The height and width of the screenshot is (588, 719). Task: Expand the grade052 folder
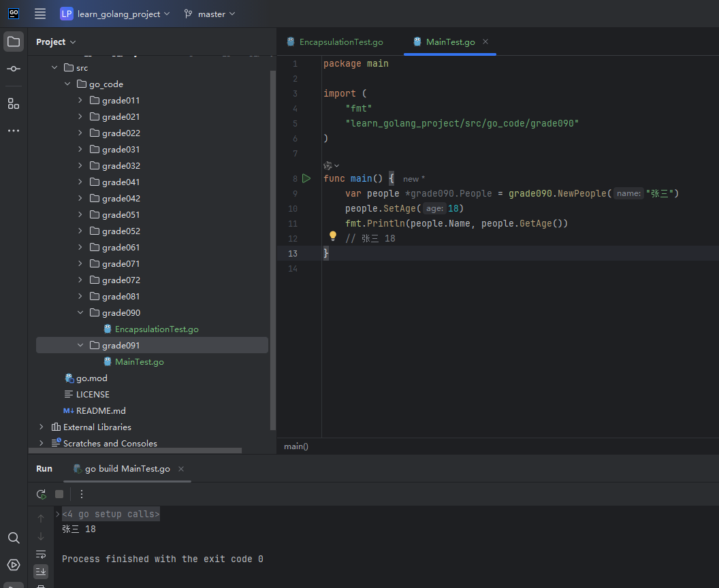pos(80,231)
